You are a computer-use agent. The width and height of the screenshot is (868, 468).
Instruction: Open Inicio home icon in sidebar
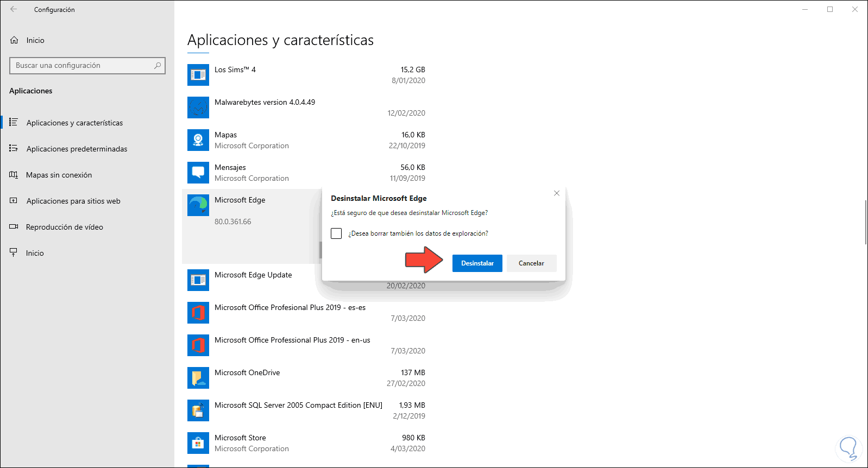pos(14,40)
